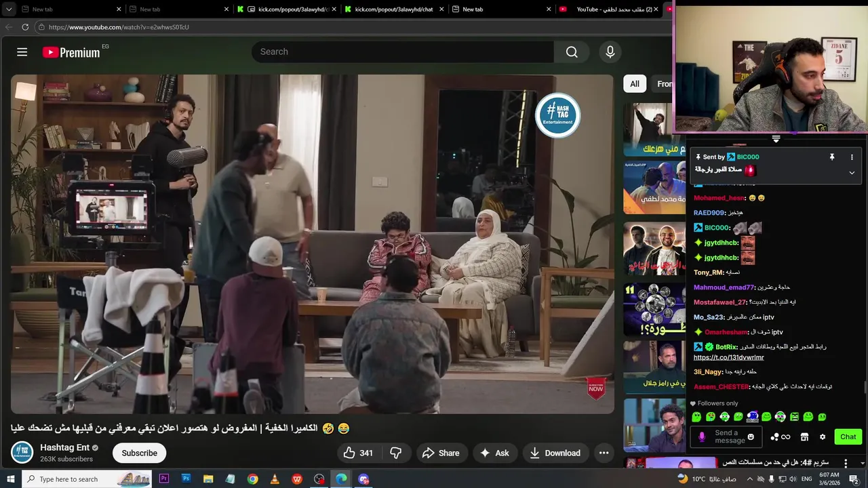The width and height of the screenshot is (868, 488).
Task: Open more actions three-dot menu
Action: pos(604,453)
